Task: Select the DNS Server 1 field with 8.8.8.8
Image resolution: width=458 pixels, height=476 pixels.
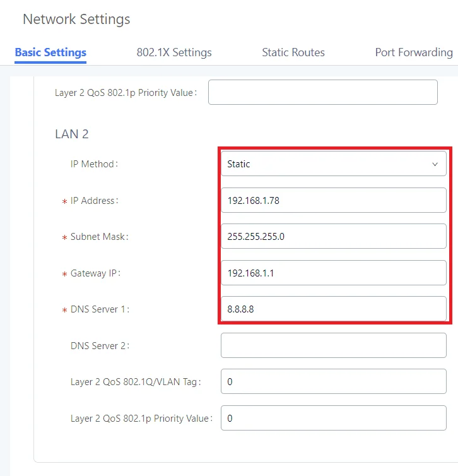Action: pyautogui.click(x=334, y=309)
